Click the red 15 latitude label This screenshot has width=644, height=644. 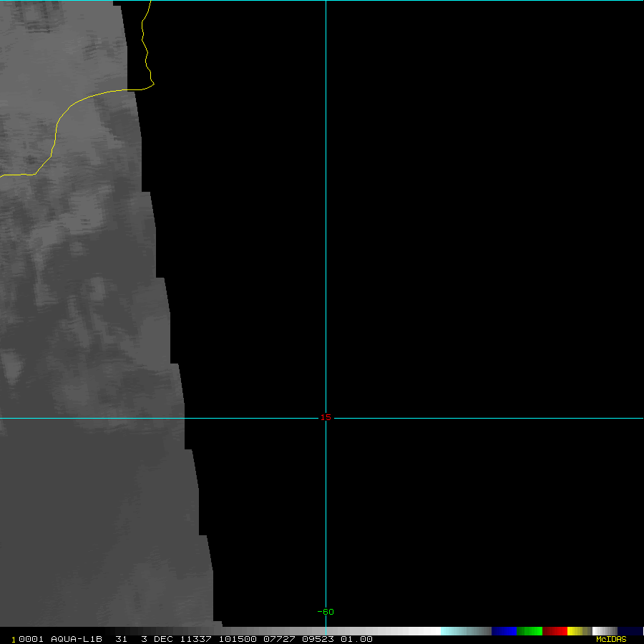coord(326,418)
